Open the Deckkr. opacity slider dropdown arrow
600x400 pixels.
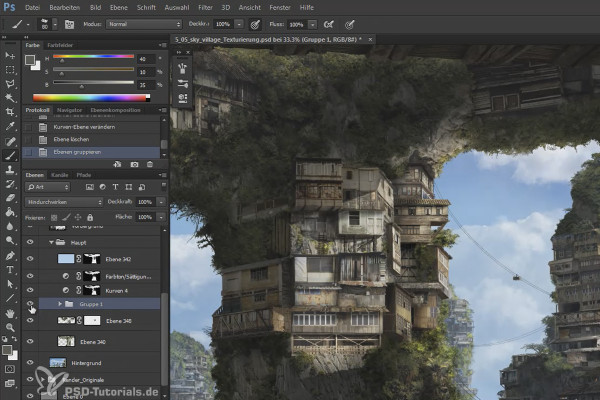pyautogui.click(x=239, y=24)
